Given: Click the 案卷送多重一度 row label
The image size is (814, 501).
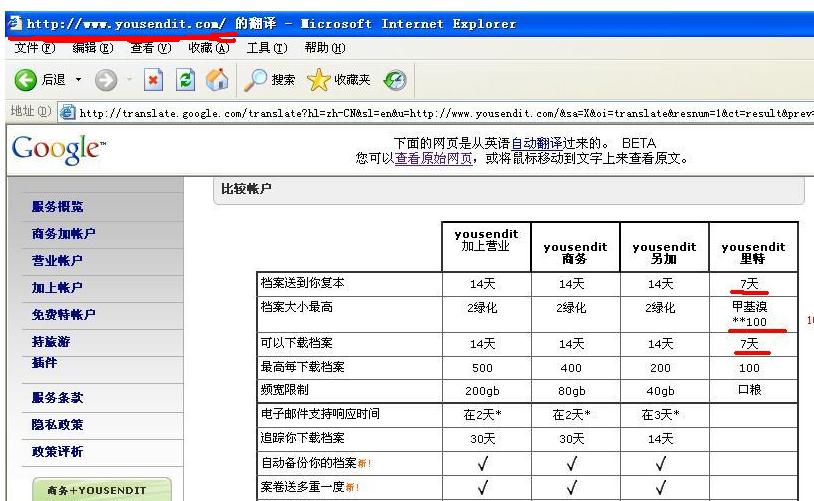Looking at the screenshot, I should click(x=302, y=486).
